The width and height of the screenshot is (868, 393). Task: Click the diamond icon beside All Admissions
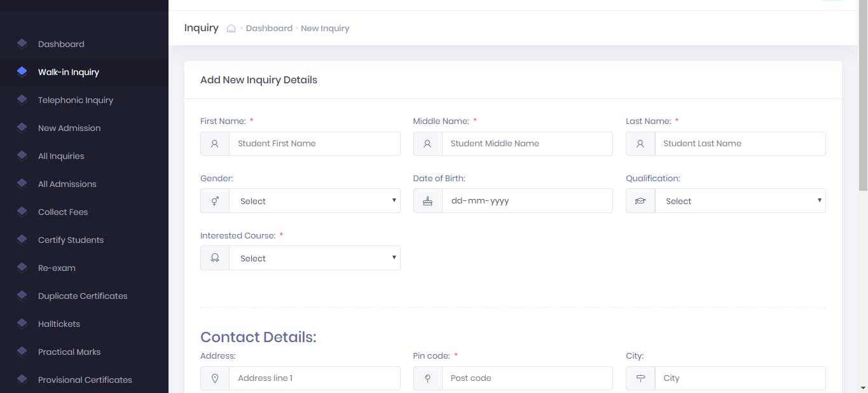click(x=22, y=184)
